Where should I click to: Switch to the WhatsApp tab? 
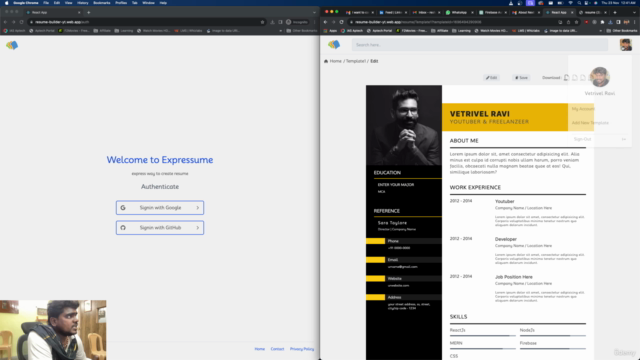(x=460, y=12)
